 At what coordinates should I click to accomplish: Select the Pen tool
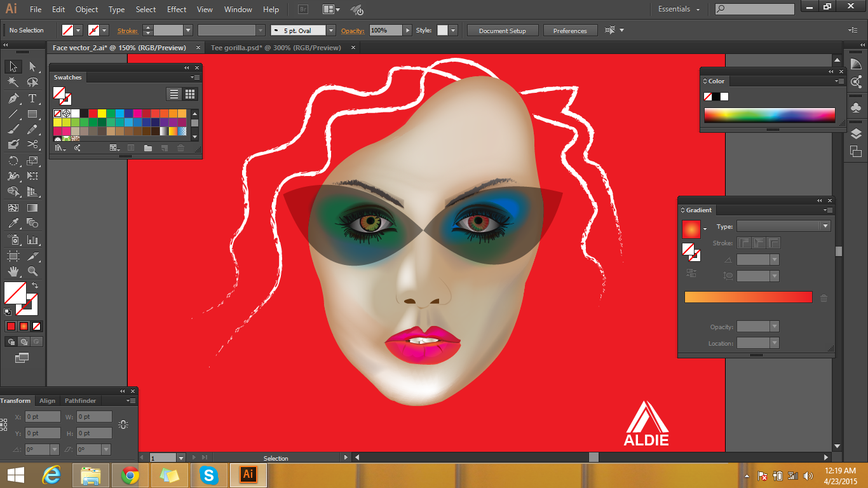coord(13,97)
